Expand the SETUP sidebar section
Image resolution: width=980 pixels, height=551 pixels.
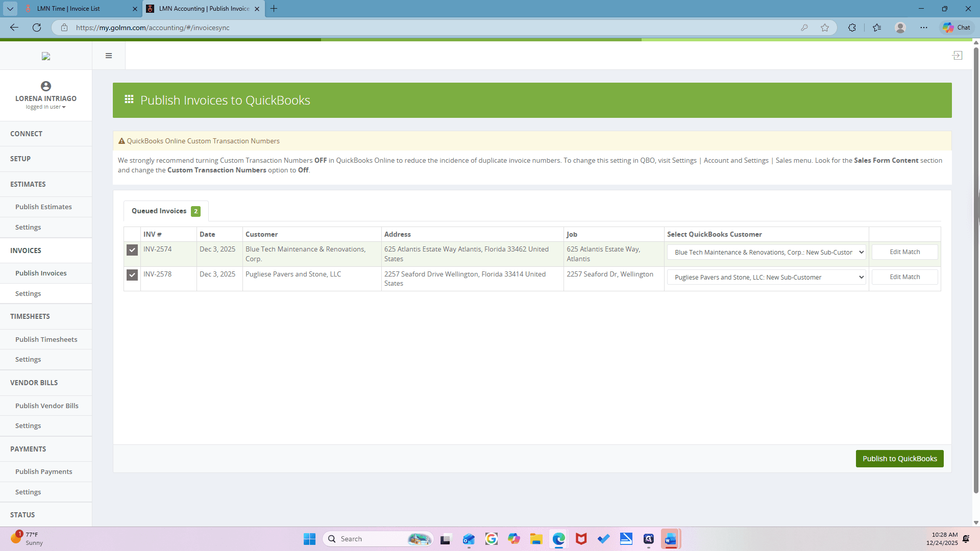[x=46, y=159]
